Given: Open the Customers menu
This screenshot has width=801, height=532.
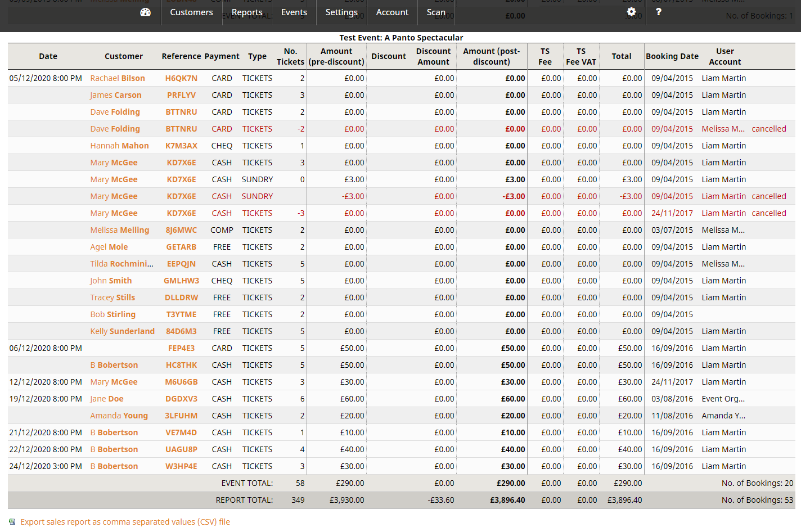Looking at the screenshot, I should (191, 12).
